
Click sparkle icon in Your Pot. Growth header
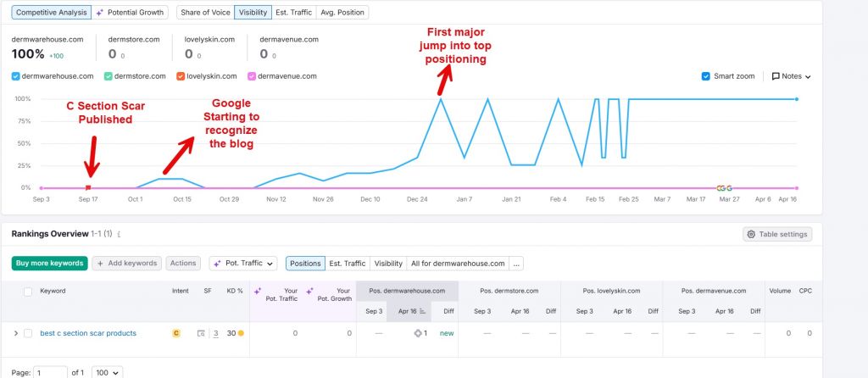point(310,291)
